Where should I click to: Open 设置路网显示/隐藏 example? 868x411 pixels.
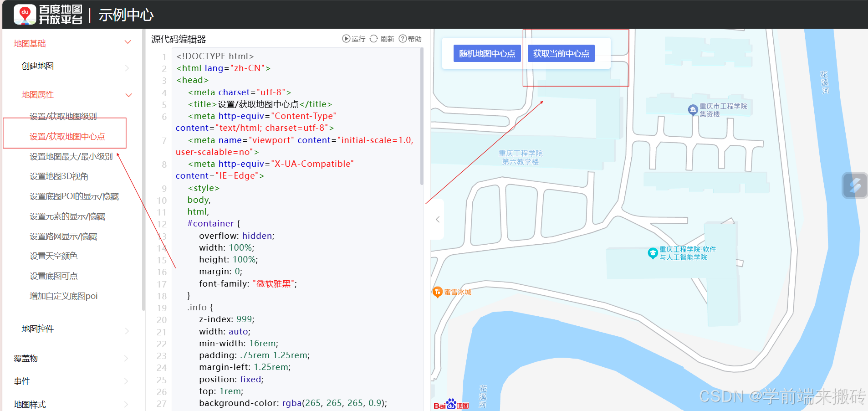point(63,236)
